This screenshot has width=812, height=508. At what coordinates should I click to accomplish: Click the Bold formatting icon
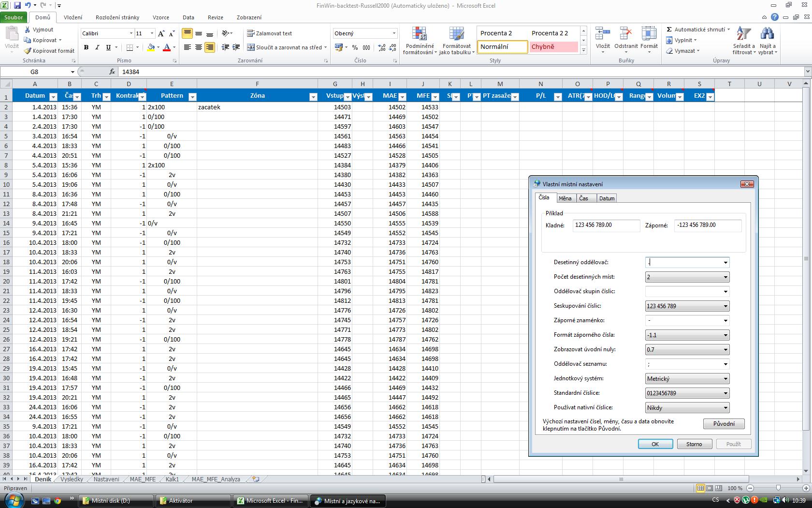click(x=86, y=47)
